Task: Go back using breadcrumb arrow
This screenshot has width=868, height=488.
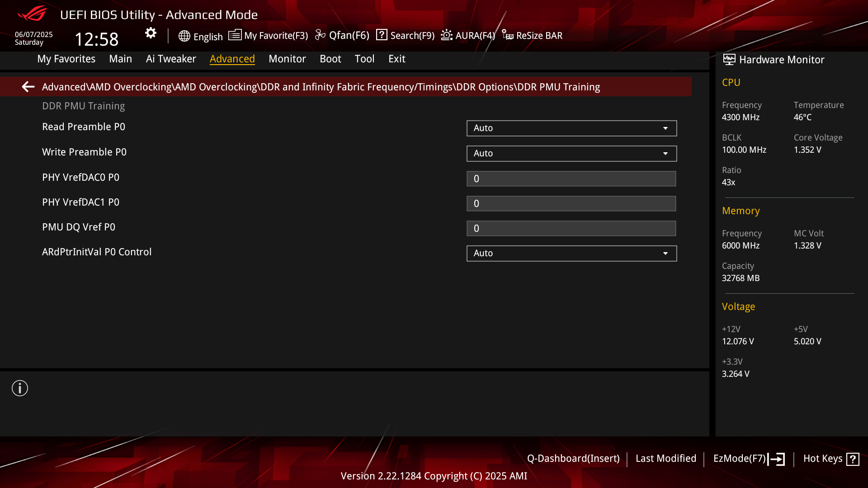Action: 28,87
